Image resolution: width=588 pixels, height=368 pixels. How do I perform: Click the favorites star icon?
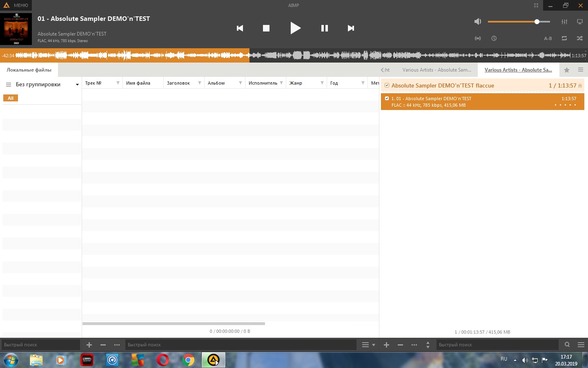[567, 70]
